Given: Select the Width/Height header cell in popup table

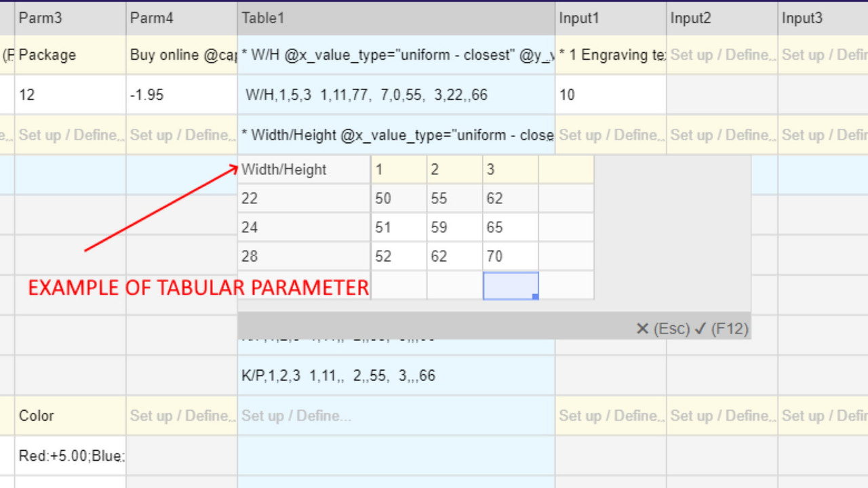Looking at the screenshot, I should pyautogui.click(x=302, y=169).
